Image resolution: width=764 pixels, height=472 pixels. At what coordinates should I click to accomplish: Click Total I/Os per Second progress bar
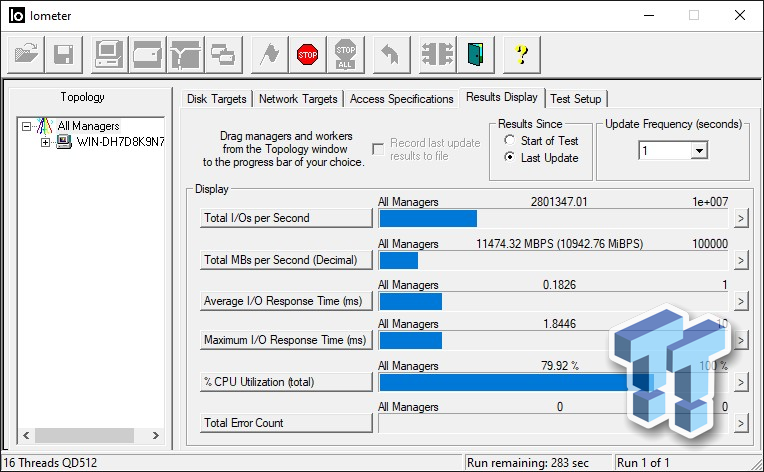point(554,219)
